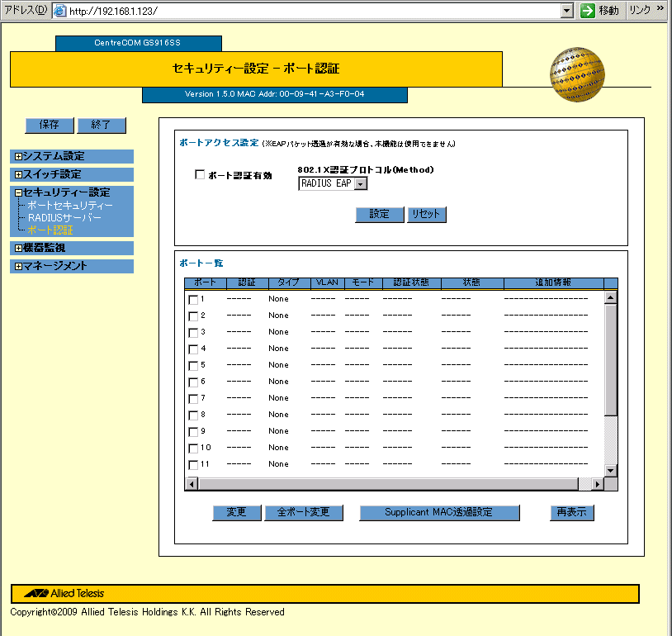Click the Supplicant MAC透過設定 button

click(438, 513)
